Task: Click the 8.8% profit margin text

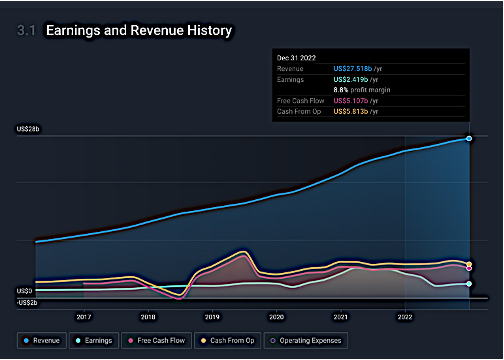Action: pos(362,90)
